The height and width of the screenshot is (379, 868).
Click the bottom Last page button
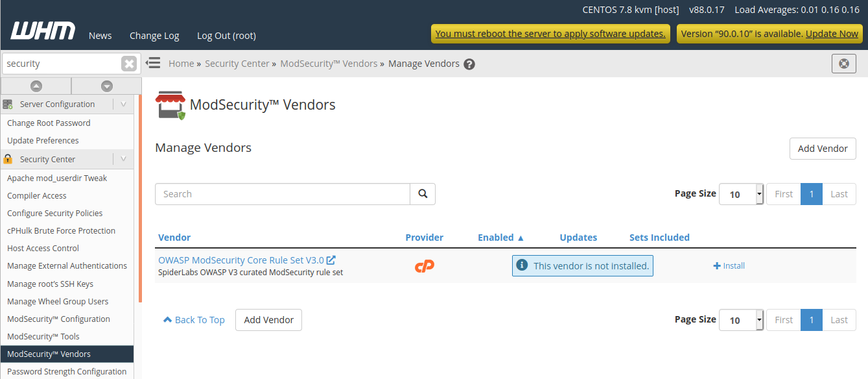(x=839, y=320)
